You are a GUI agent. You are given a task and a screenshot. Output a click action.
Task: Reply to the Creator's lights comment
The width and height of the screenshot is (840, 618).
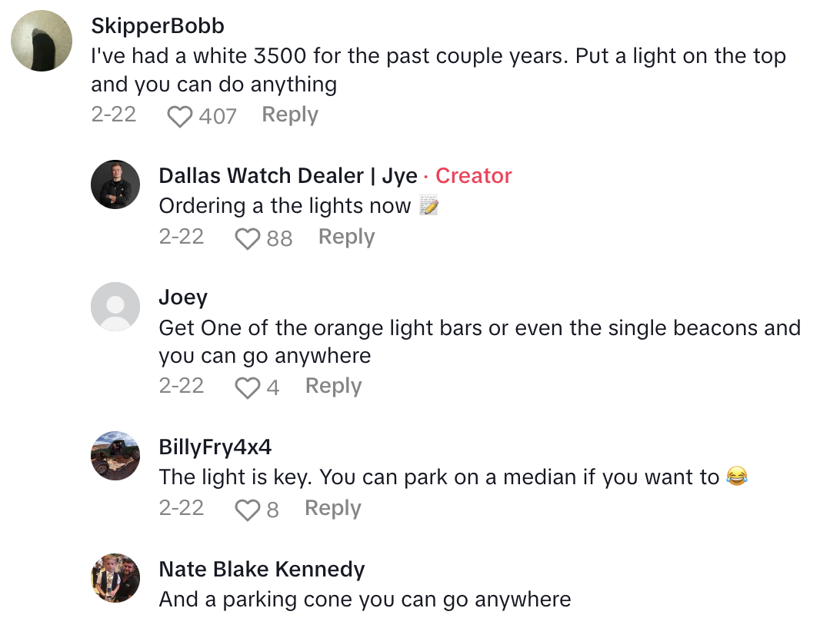tap(346, 238)
